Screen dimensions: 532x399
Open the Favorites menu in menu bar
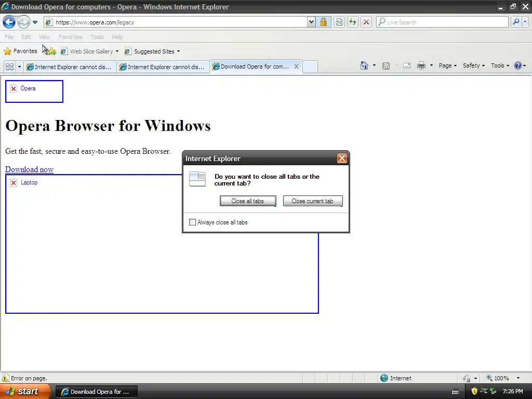[x=70, y=37]
